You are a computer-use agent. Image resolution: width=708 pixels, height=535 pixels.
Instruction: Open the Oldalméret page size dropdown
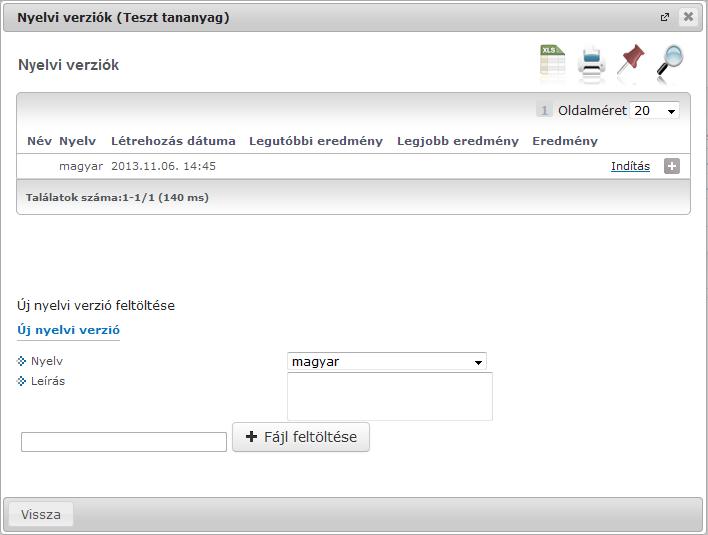(654, 111)
